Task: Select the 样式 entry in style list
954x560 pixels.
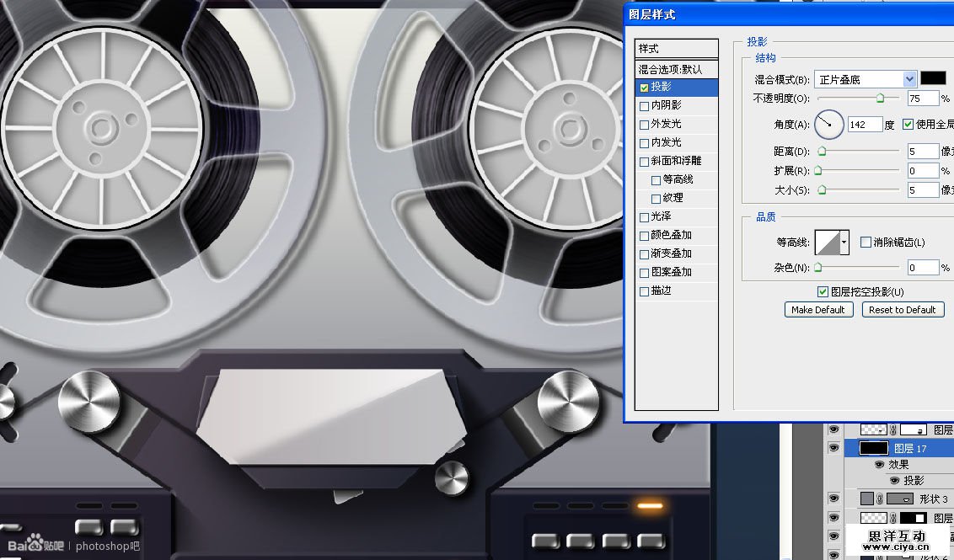Action: click(x=677, y=49)
